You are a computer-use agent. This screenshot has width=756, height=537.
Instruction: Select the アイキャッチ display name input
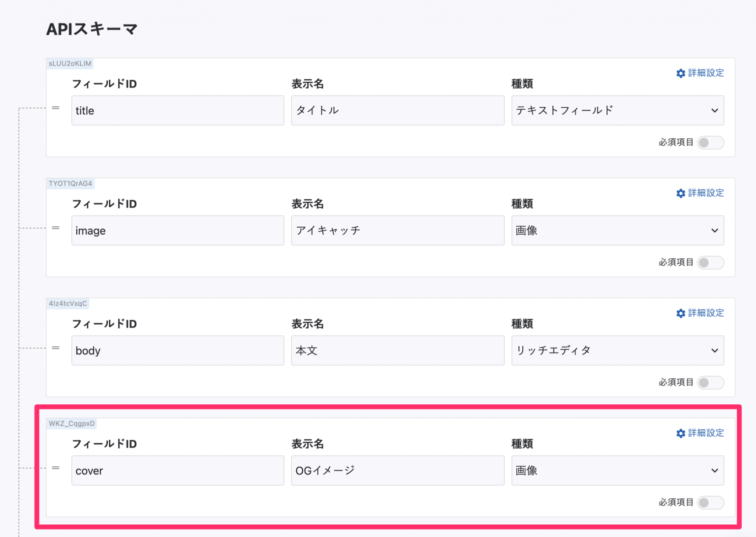tap(398, 231)
